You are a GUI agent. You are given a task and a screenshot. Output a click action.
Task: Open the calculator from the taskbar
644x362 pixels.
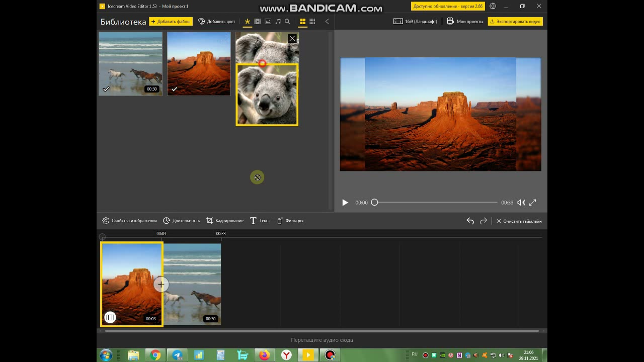tap(221, 355)
